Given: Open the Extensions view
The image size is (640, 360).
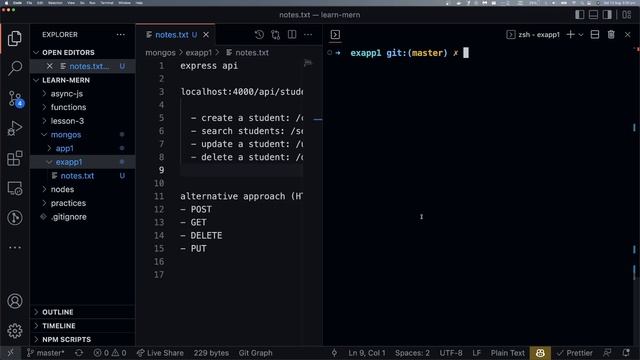Looking at the screenshot, I should point(15,158).
